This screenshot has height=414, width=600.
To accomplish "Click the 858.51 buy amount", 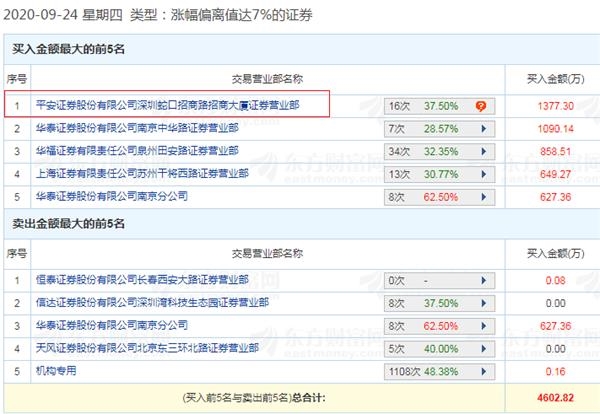I will click(x=555, y=152).
